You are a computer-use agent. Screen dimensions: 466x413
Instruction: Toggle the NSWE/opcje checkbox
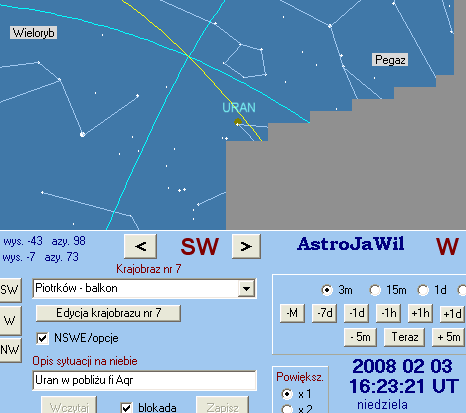(42, 338)
